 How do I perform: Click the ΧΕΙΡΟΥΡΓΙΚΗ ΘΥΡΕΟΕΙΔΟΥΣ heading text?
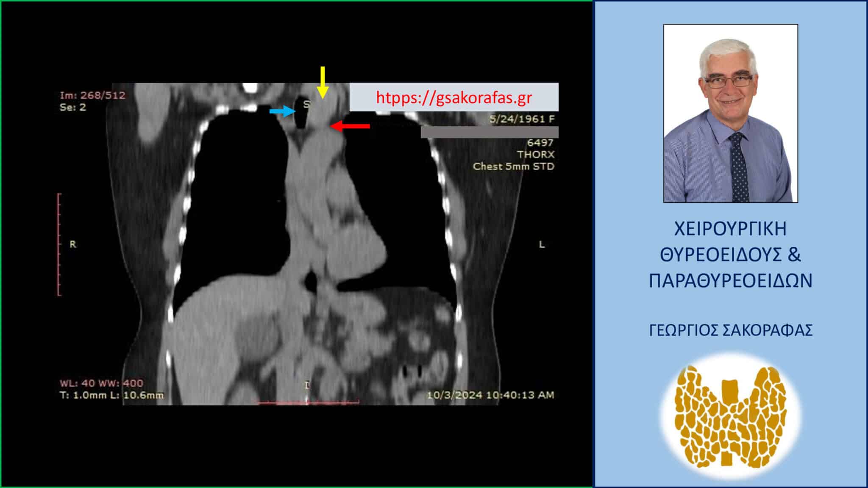730,254
